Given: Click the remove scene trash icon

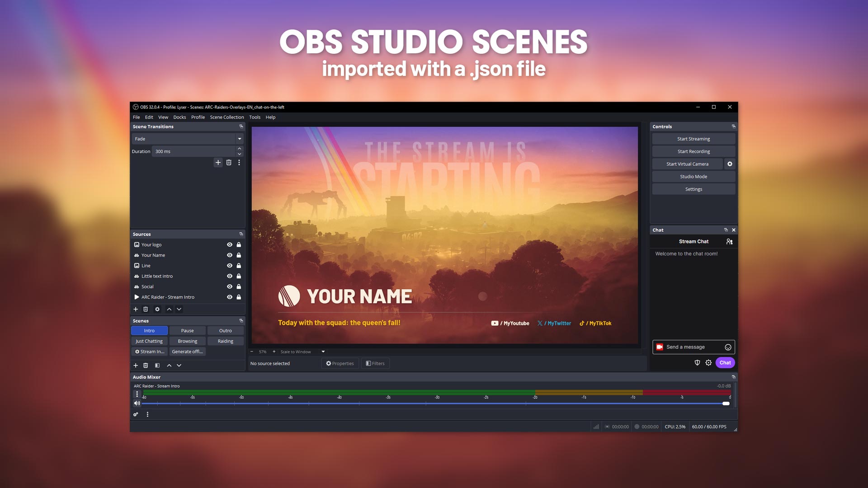Looking at the screenshot, I should click(x=146, y=365).
